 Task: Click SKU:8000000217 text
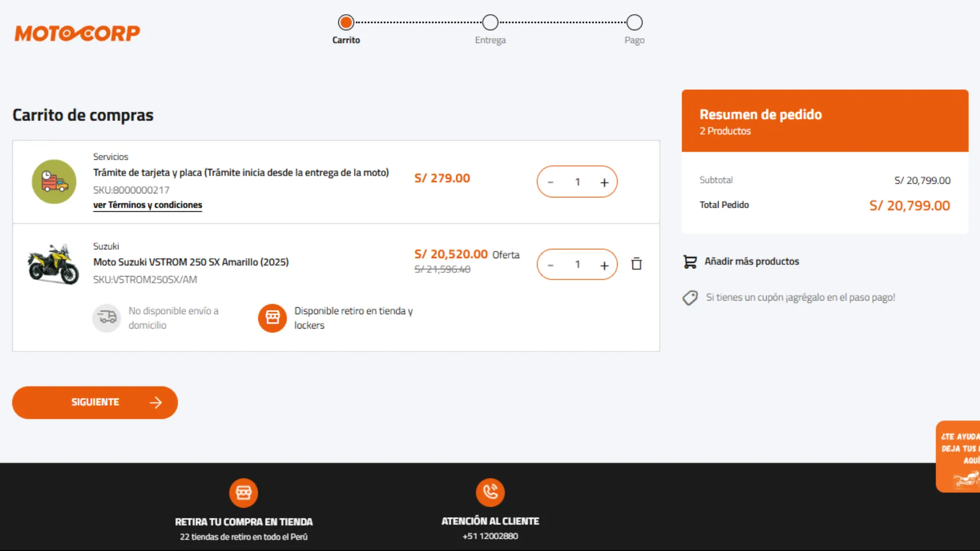pyautogui.click(x=131, y=190)
